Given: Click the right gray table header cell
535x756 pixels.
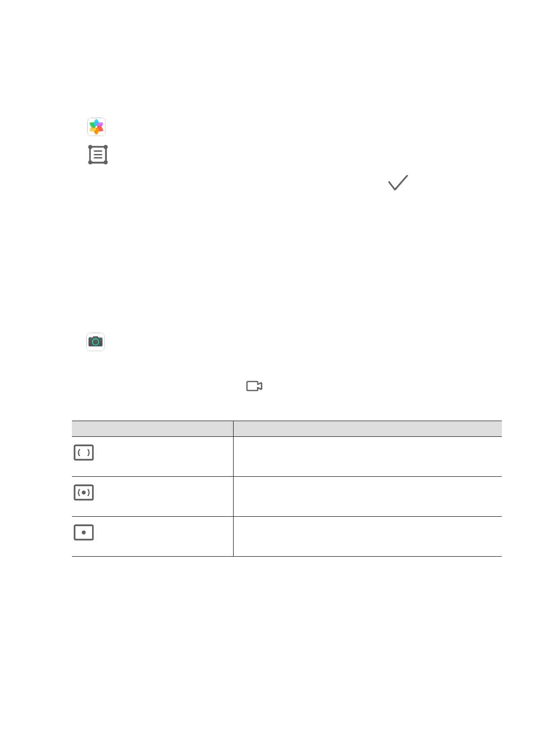Looking at the screenshot, I should pyautogui.click(x=367, y=429).
